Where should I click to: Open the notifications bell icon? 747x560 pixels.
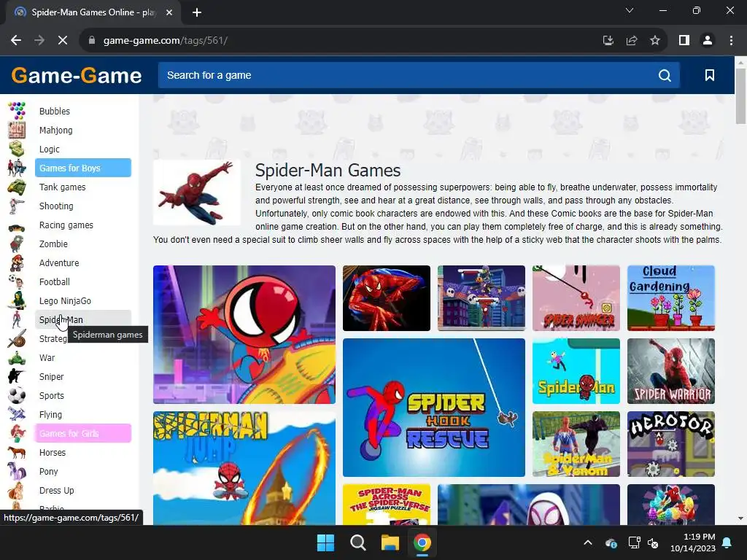727,542
